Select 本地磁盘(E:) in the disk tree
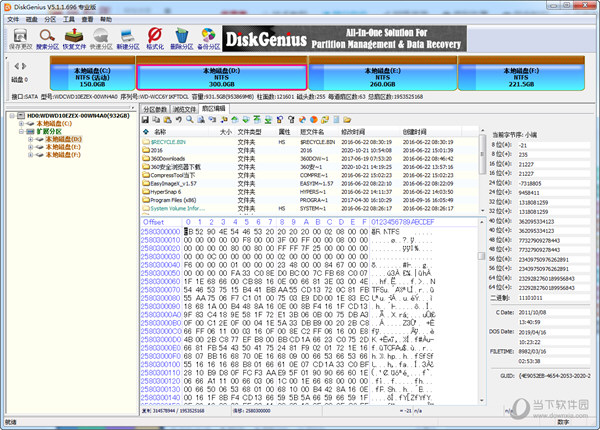Screen dimensions: 600x430 (x=63, y=147)
